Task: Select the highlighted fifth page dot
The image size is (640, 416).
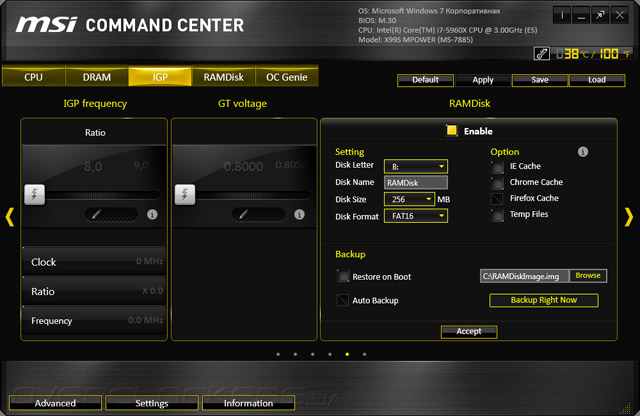Action: [347, 354]
